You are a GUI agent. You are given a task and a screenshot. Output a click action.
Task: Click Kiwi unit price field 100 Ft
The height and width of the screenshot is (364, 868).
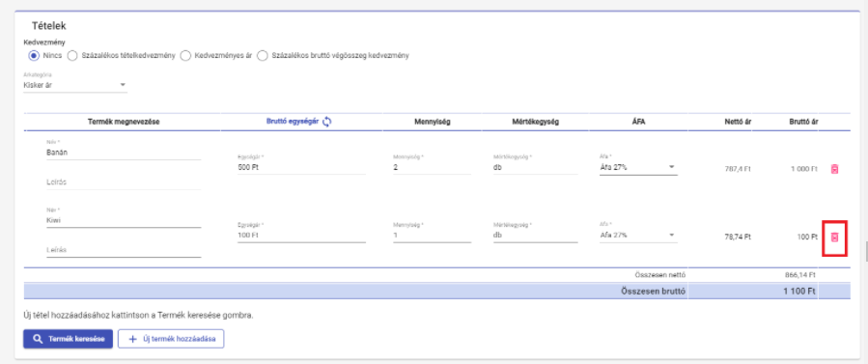301,236
